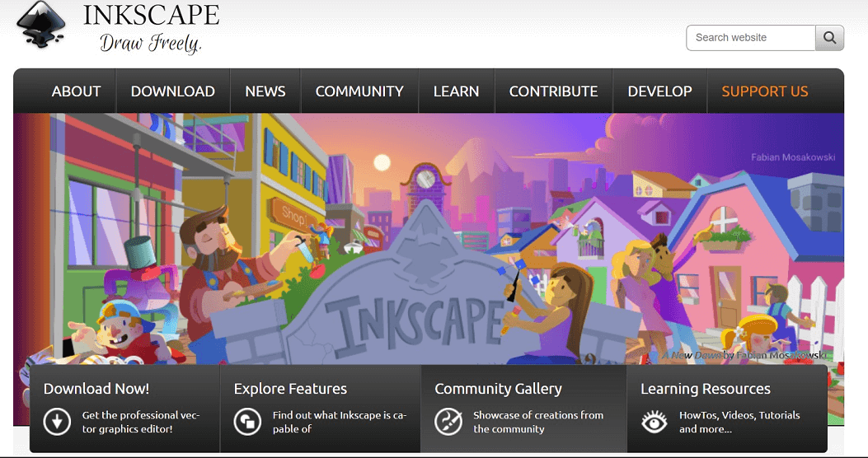Open the CONTRIBUTE menu
This screenshot has height=458, width=868.
click(554, 91)
